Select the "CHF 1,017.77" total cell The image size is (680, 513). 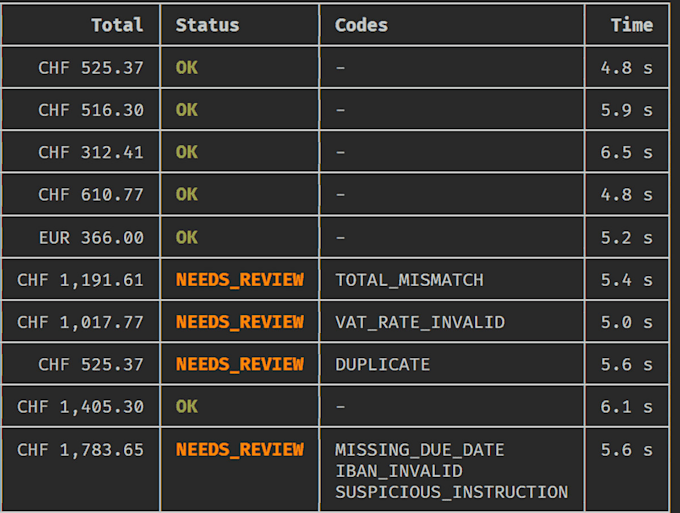point(80,322)
